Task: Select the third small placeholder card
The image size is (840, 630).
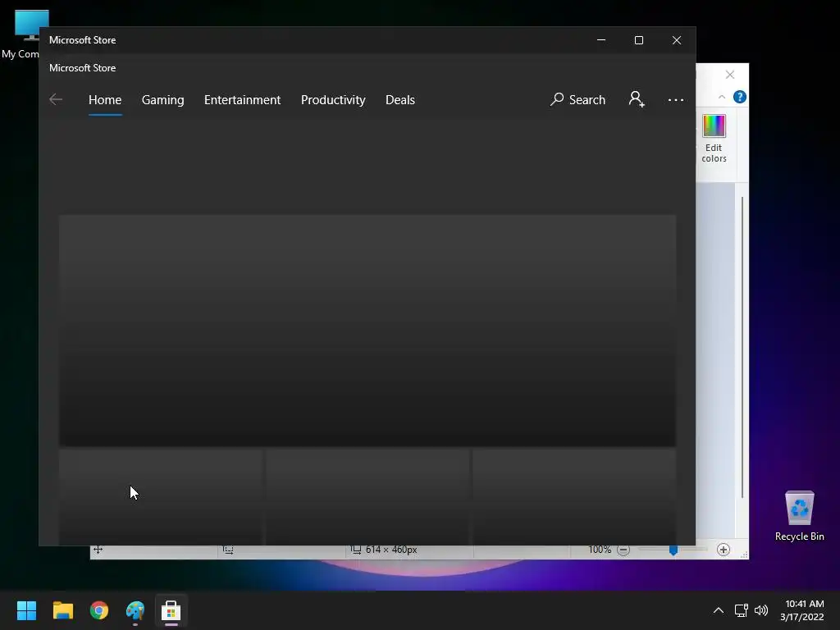Action: [x=574, y=496]
